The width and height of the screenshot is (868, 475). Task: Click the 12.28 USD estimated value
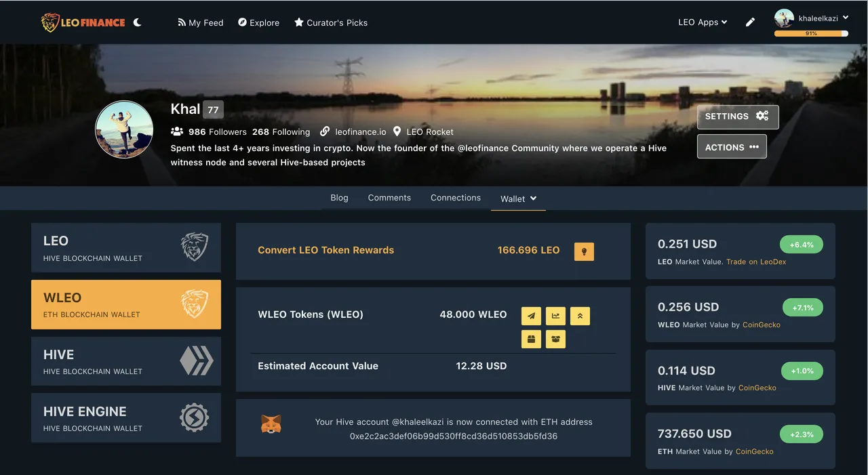481,366
